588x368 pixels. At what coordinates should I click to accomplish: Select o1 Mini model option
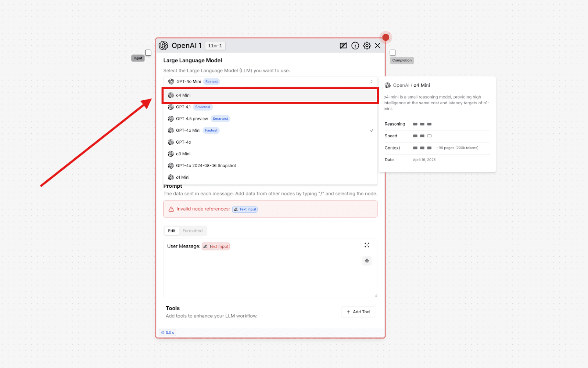click(270, 177)
